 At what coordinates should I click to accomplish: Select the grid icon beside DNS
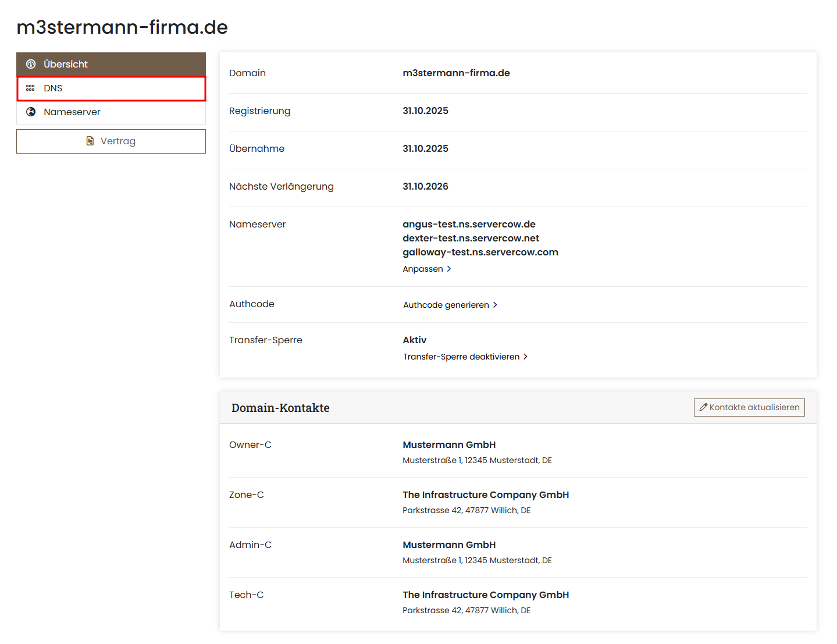tap(30, 88)
